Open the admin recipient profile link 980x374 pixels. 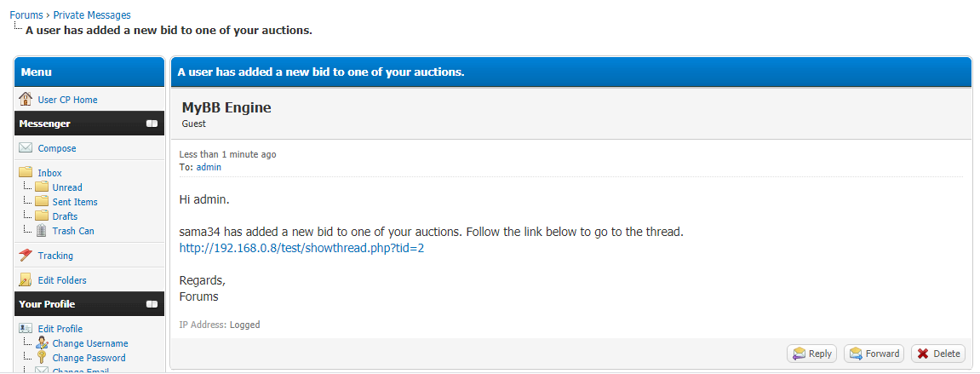pos(209,167)
